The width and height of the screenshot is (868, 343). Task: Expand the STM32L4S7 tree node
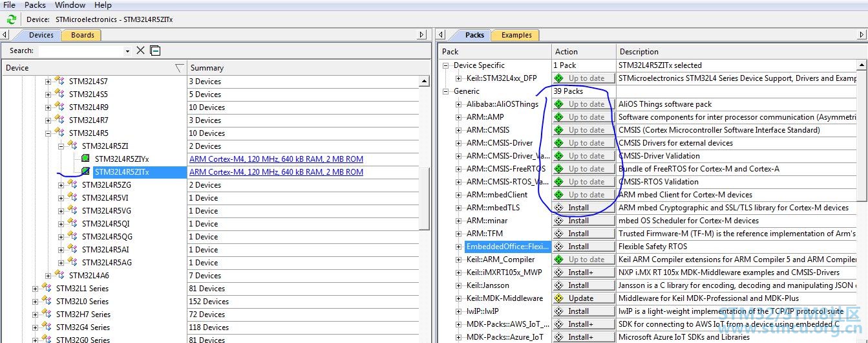click(x=48, y=82)
